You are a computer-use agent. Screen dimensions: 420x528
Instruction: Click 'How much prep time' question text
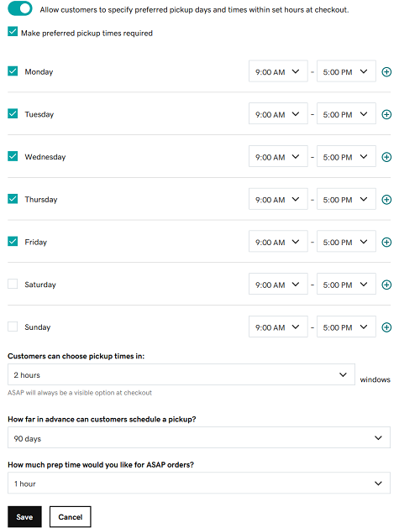(x=101, y=465)
